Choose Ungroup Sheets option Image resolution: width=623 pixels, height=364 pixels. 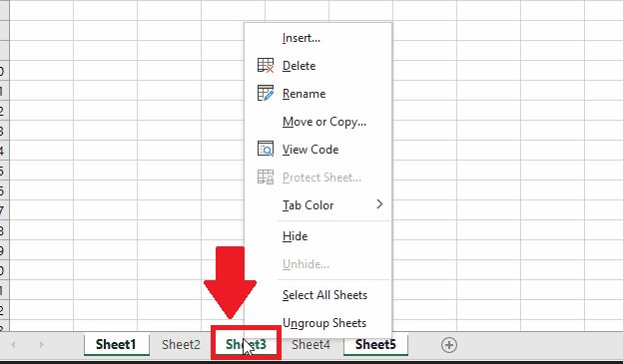[x=324, y=323]
